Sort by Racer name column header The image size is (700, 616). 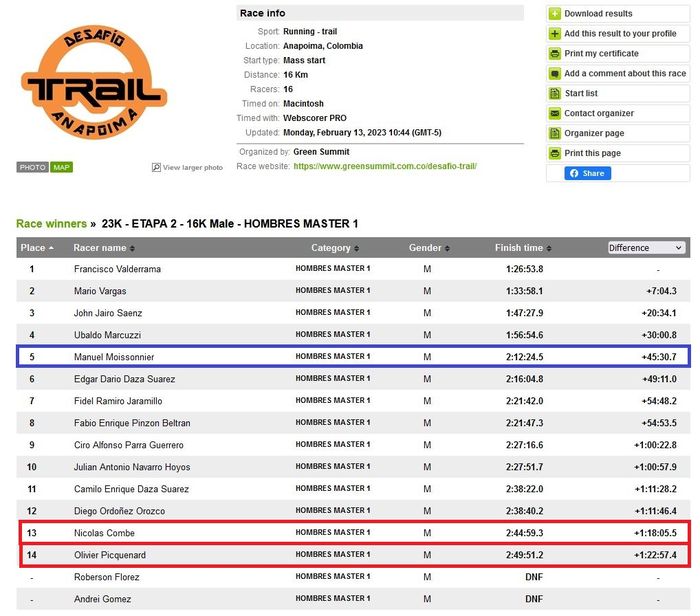104,248
